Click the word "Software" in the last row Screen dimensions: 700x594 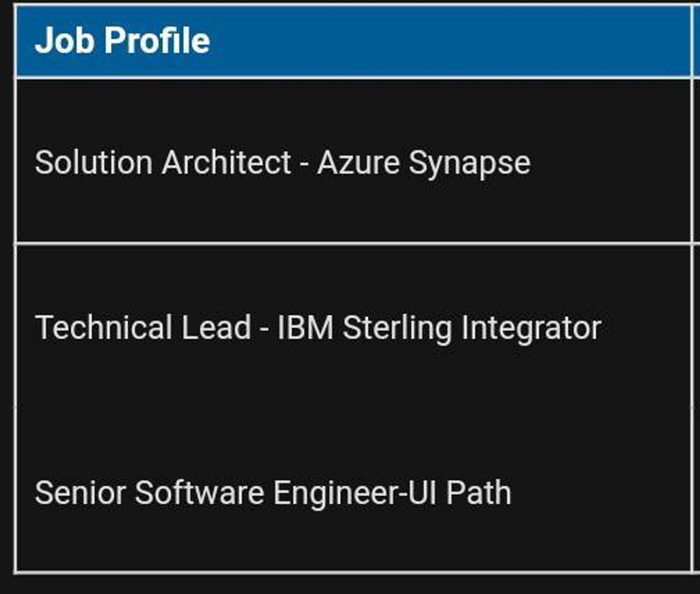point(199,492)
